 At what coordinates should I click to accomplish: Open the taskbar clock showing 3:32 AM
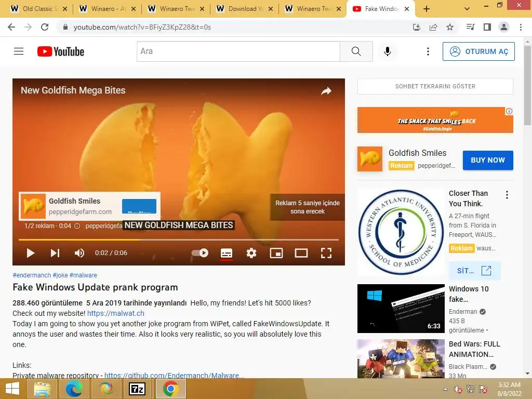tap(509, 389)
